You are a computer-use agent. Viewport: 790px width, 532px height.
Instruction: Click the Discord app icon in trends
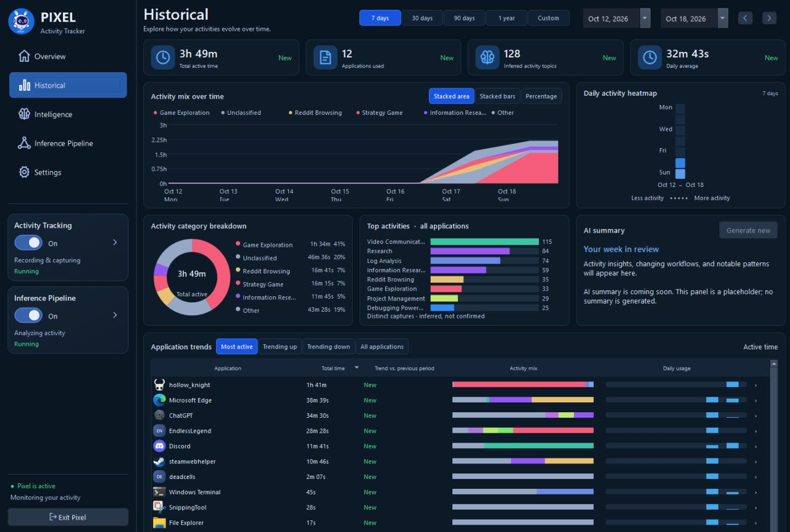(x=159, y=446)
